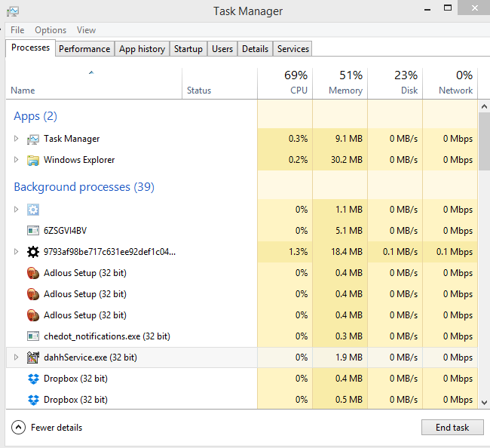Switch to the Performance tab

coord(84,48)
